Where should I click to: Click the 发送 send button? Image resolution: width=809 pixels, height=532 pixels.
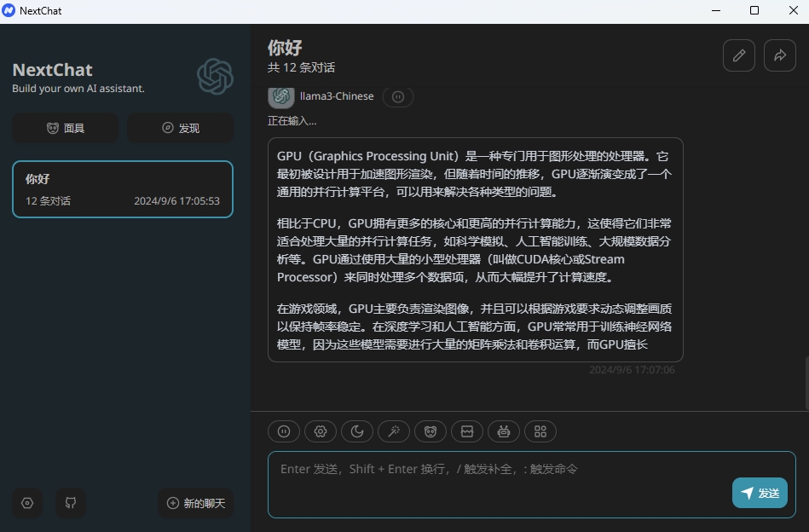point(760,493)
